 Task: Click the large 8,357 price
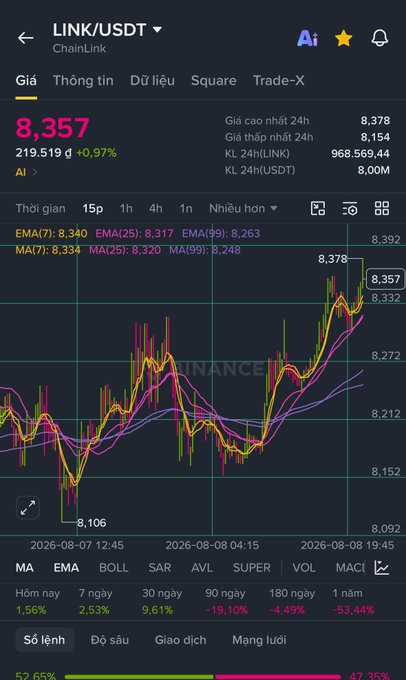(52, 128)
